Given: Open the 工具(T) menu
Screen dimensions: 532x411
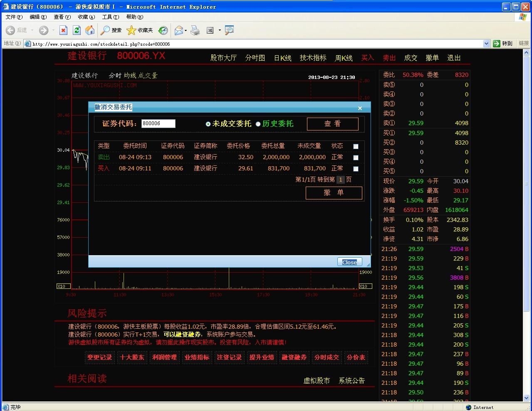Looking at the screenshot, I should tap(110, 17).
